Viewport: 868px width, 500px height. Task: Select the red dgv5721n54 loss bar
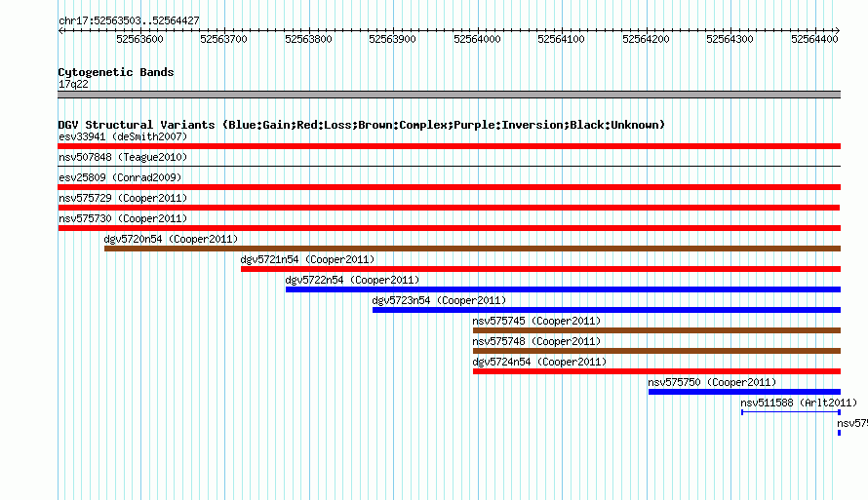coord(541,269)
